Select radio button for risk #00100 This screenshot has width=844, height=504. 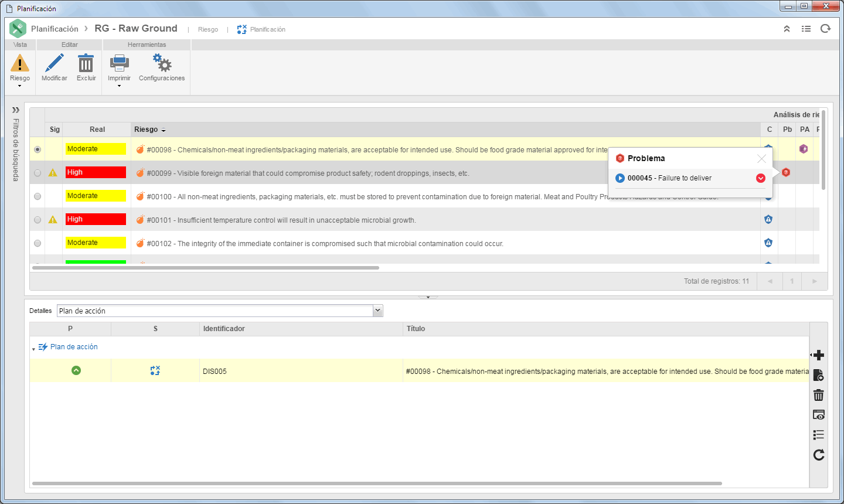tap(38, 196)
